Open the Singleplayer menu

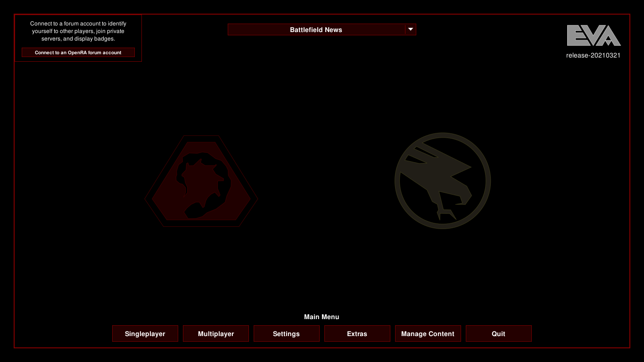click(x=145, y=334)
